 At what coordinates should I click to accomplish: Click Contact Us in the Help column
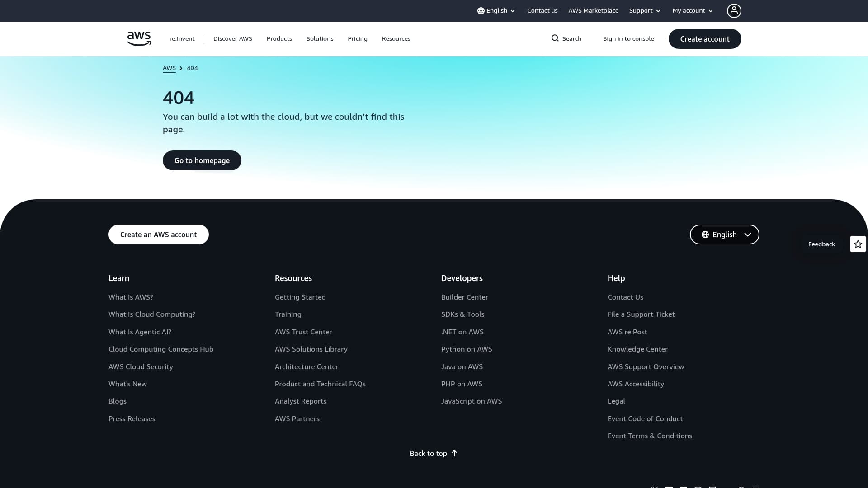(625, 297)
